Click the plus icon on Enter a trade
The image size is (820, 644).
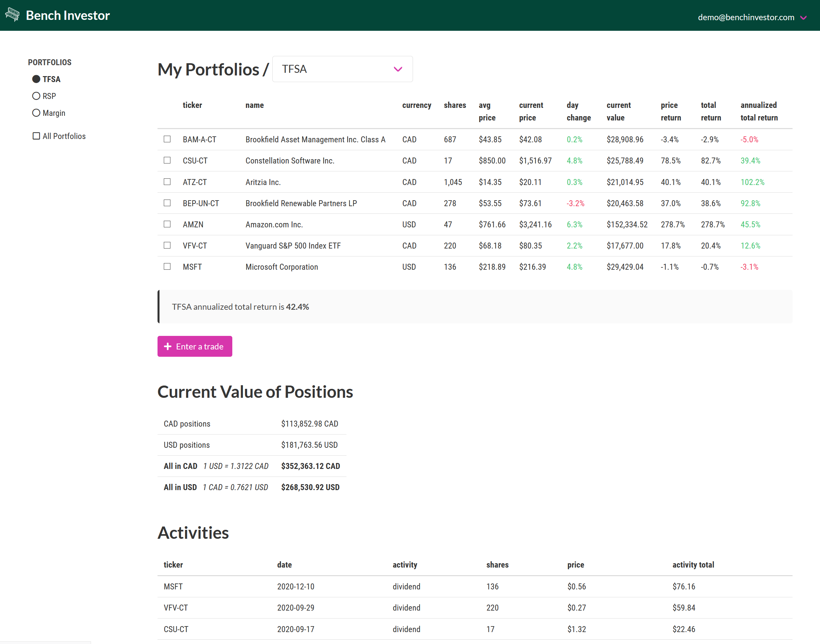(168, 346)
